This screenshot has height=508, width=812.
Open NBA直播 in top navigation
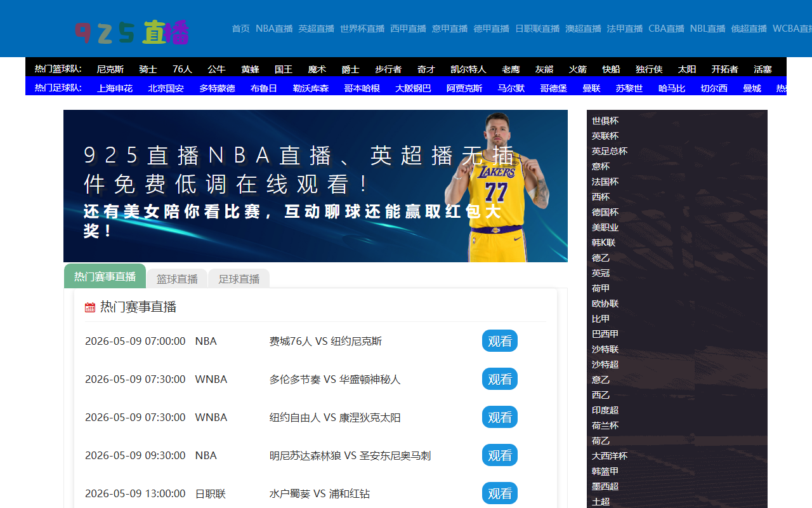point(274,29)
